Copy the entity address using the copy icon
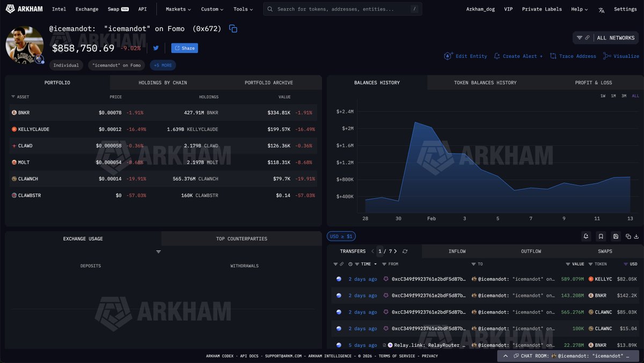 pos(233,29)
